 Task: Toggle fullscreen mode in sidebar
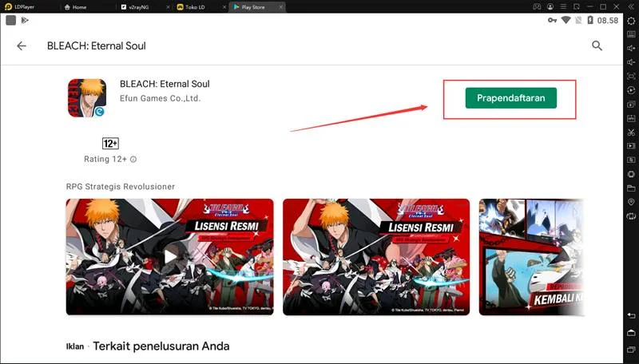(631, 76)
